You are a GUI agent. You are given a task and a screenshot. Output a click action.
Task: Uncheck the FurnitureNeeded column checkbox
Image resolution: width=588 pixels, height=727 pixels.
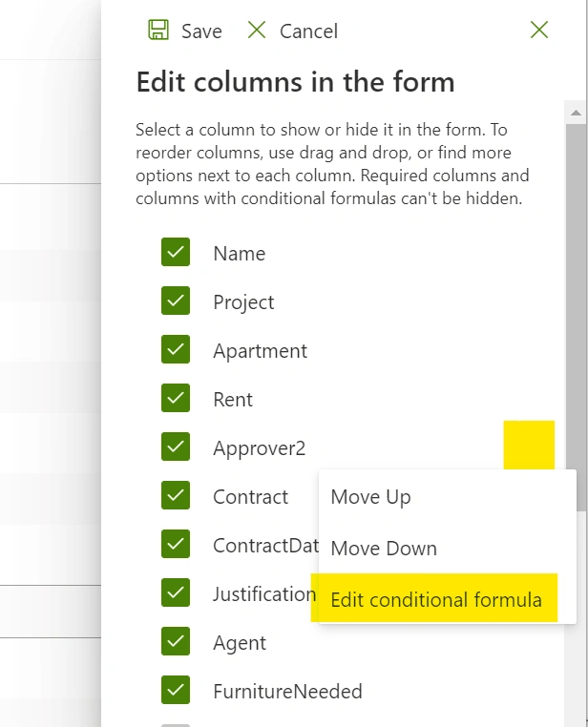pyautogui.click(x=176, y=690)
